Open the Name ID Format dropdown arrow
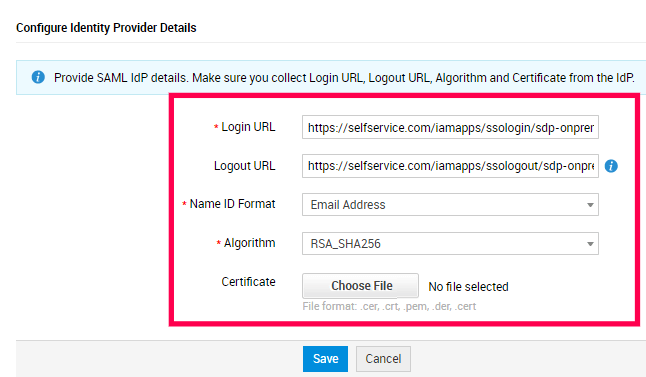This screenshot has width=646, height=377. 590,205
